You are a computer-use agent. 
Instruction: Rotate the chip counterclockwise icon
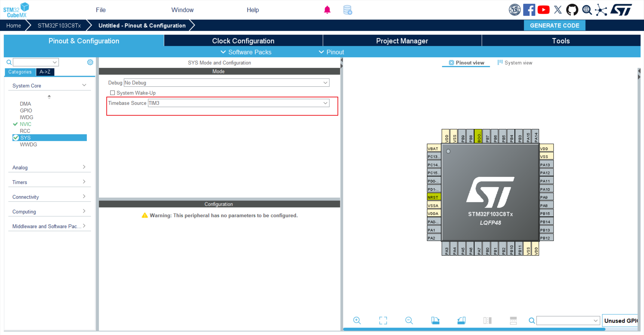tap(461, 320)
